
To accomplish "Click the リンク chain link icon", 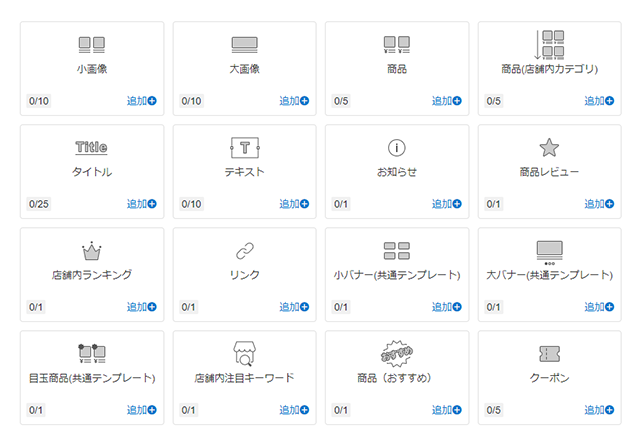I will coord(245,251).
